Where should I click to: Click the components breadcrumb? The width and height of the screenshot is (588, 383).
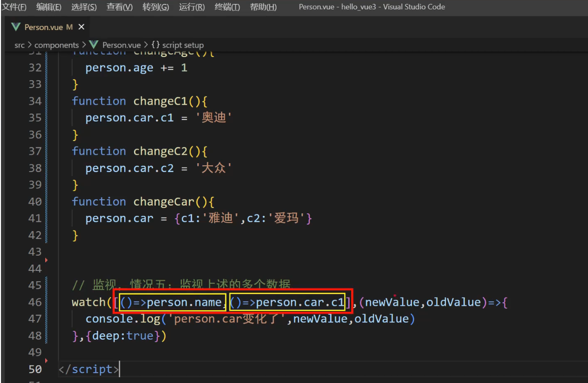pos(56,45)
